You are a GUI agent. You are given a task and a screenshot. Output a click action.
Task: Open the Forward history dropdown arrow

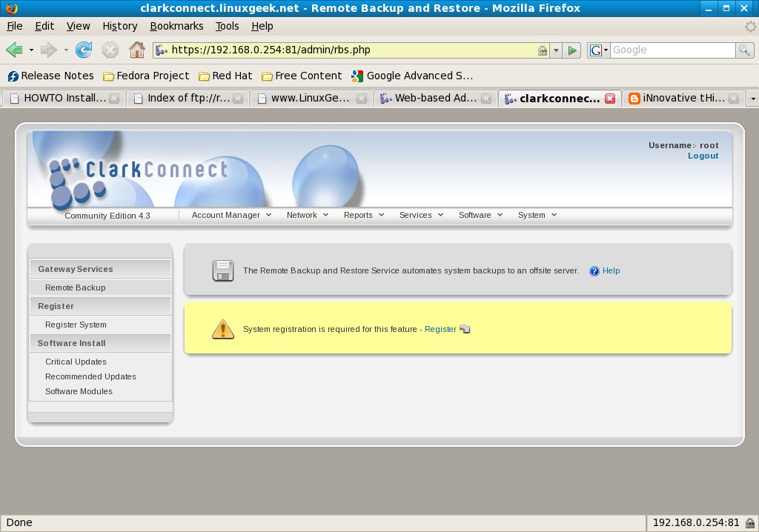[66, 50]
